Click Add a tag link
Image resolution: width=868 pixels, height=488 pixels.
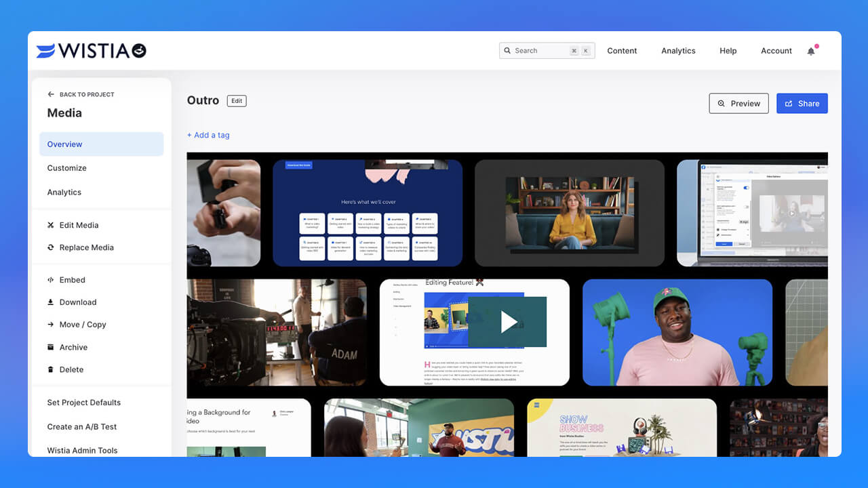click(x=208, y=135)
